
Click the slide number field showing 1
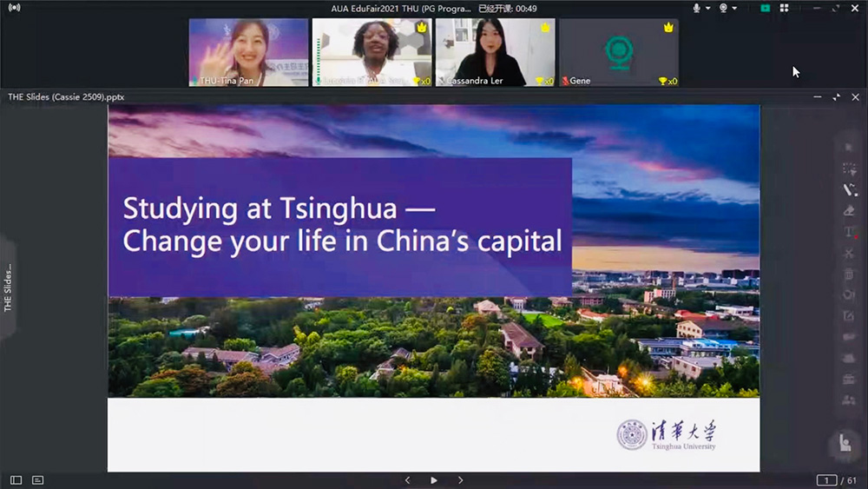coord(826,480)
